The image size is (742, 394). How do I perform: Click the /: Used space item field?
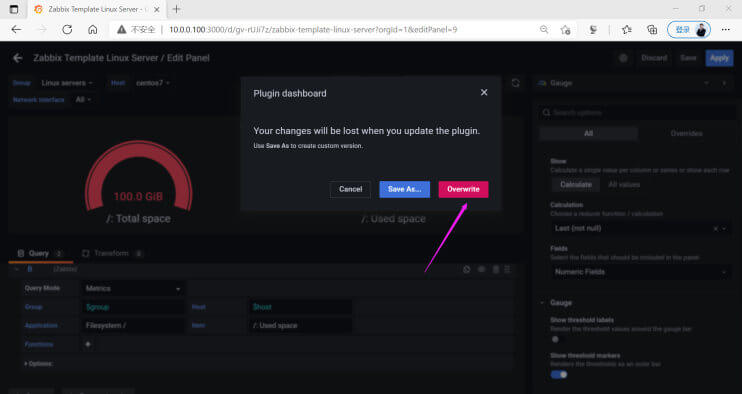[x=300, y=325]
